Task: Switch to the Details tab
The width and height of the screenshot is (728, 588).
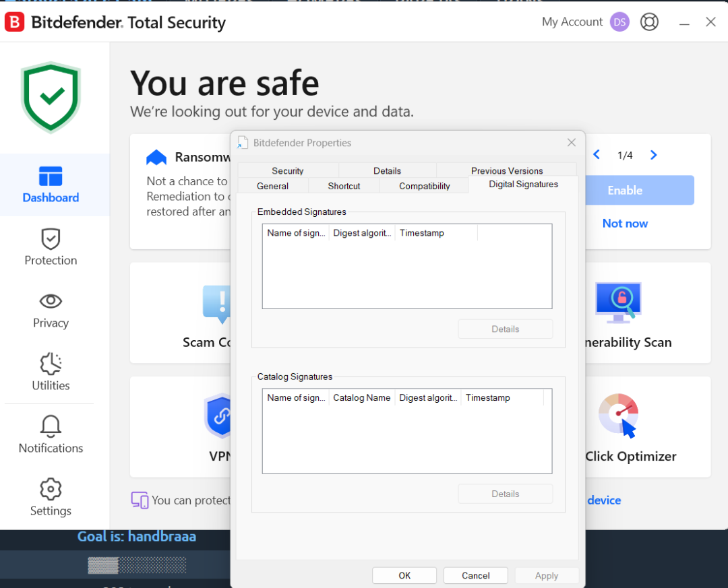Action: [x=387, y=171]
